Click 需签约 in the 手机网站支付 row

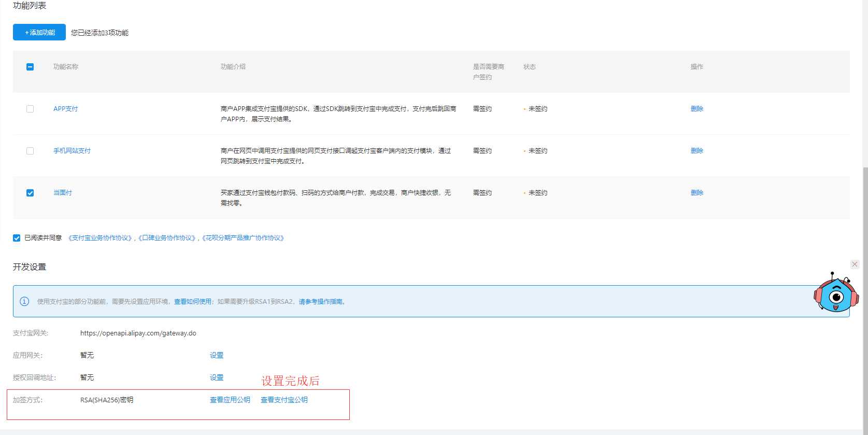tap(482, 151)
